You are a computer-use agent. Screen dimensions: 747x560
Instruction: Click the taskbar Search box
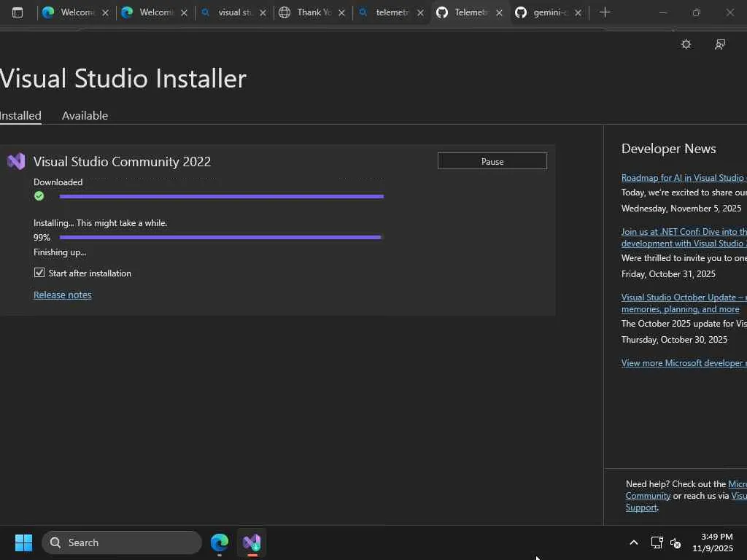coord(122,542)
